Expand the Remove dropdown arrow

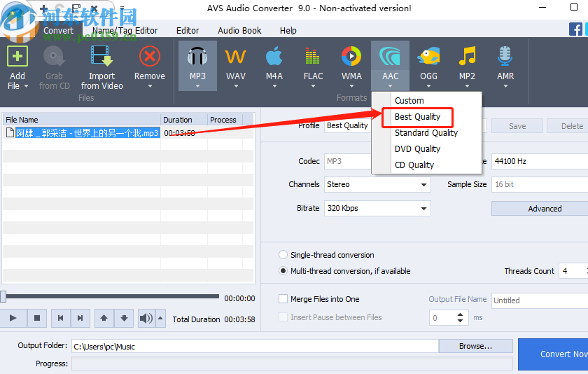(150, 86)
